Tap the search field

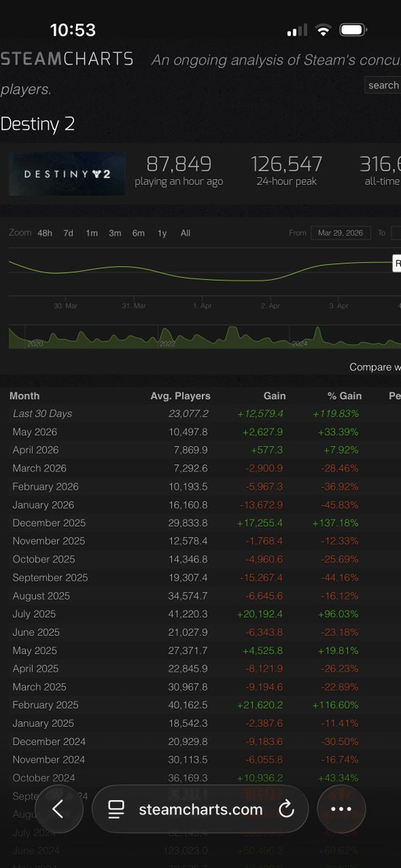coord(383,85)
